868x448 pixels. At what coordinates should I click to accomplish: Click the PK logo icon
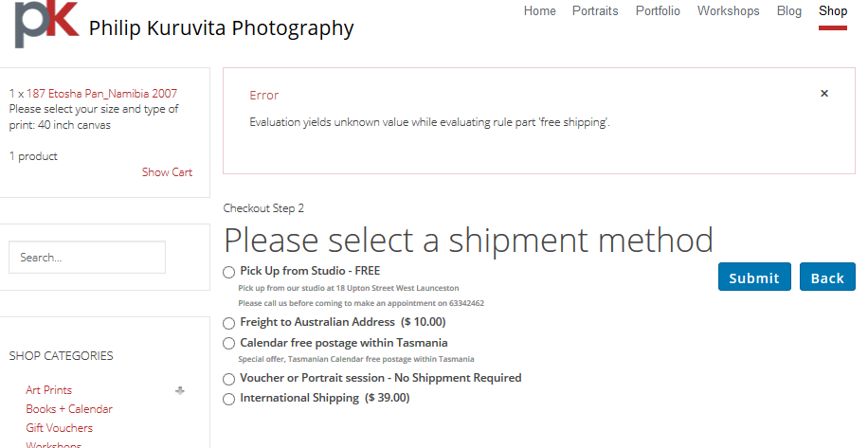pyautogui.click(x=45, y=24)
